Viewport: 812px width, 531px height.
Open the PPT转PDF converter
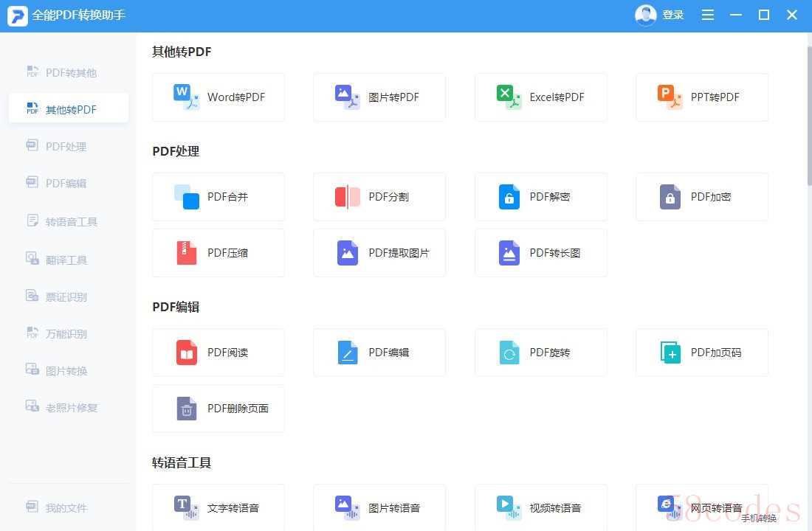pyautogui.click(x=702, y=97)
